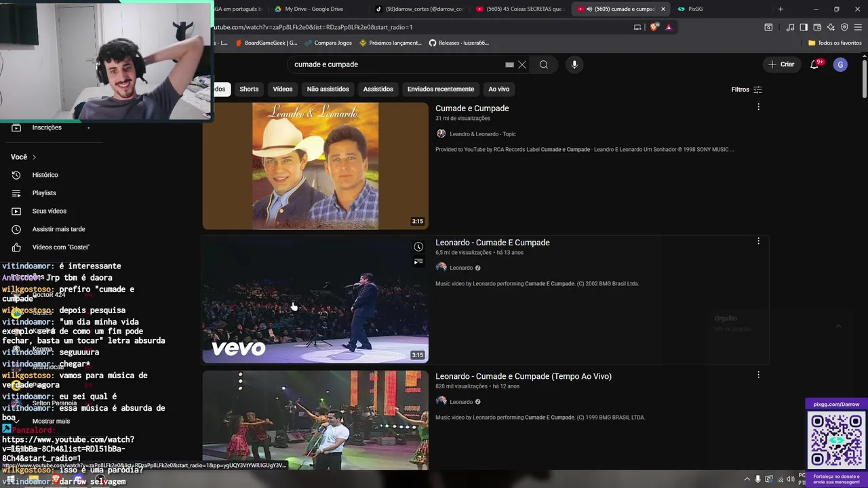The image size is (868, 488).
Task: Select the Assistidos filter chip
Action: 378,89
